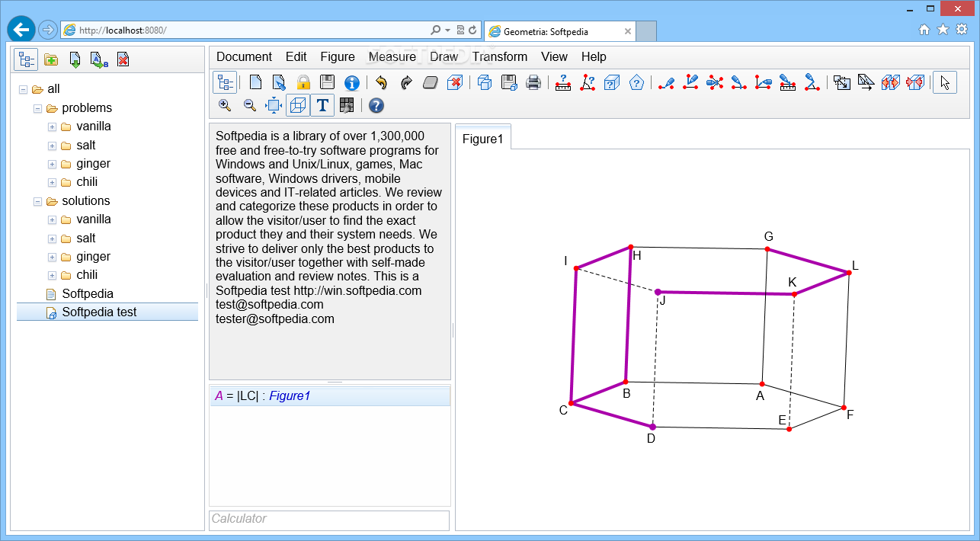Click the measure volume cube question icon
This screenshot has width=980, height=541.
(x=612, y=82)
